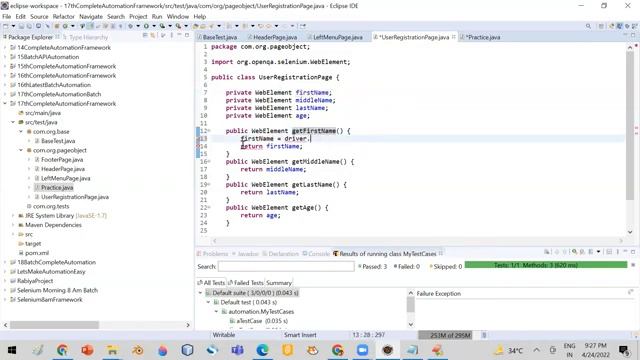This screenshot has width=640, height=360.
Task: Open the Refactor menu
Action: 64,16
